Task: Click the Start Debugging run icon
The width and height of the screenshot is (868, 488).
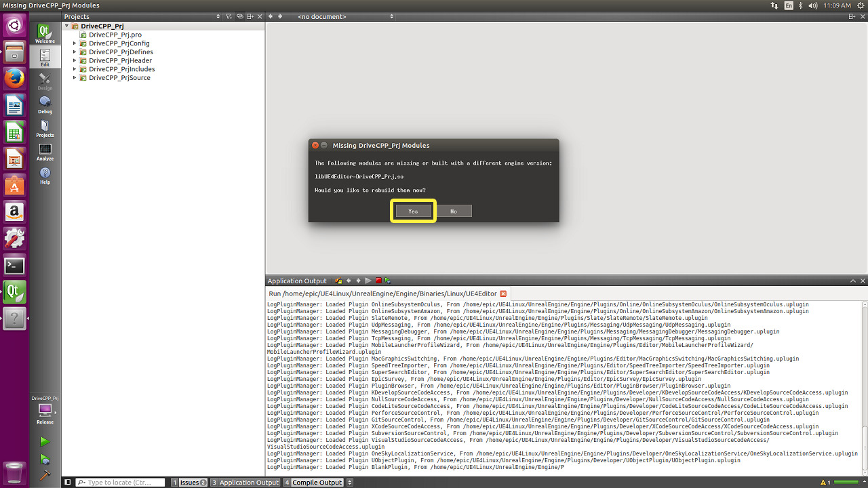Action: (45, 459)
